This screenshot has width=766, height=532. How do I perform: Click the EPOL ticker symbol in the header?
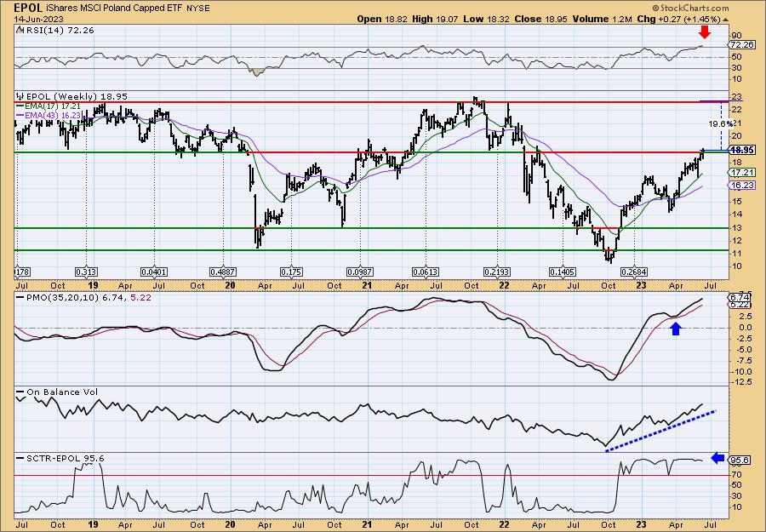[x=27, y=8]
